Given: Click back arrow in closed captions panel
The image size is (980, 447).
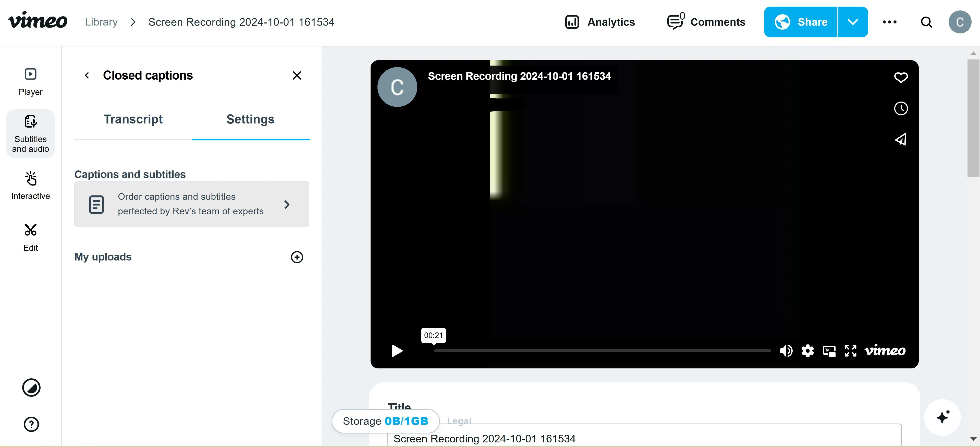Looking at the screenshot, I should point(86,76).
